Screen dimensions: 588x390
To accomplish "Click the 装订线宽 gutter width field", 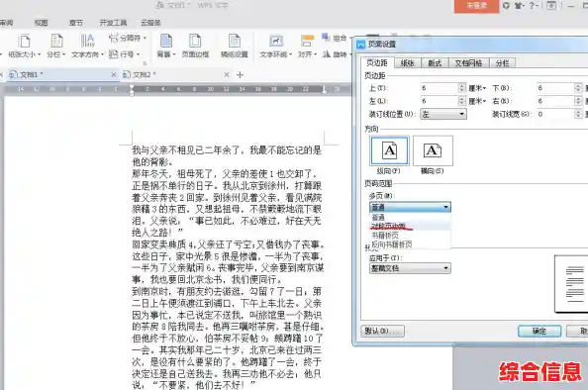I will 555,114.
